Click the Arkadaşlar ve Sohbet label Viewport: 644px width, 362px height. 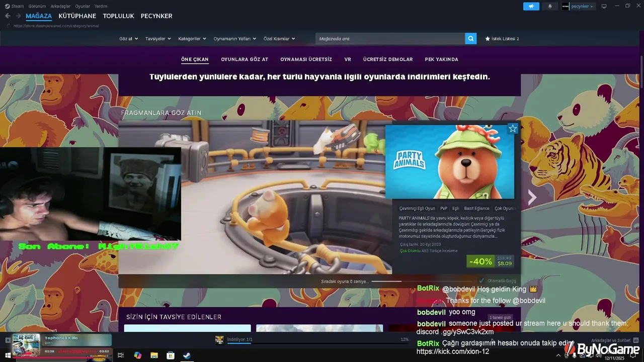pyautogui.click(x=611, y=340)
